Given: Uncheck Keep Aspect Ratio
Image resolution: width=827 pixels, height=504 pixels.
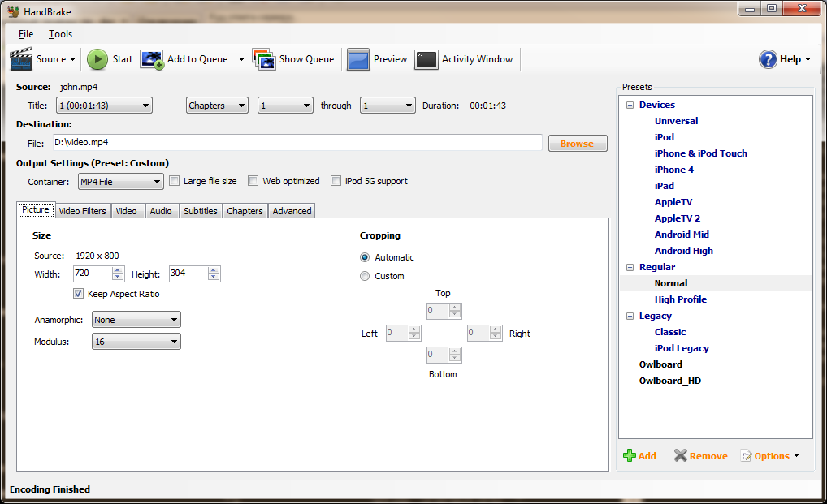Looking at the screenshot, I should click(x=79, y=294).
